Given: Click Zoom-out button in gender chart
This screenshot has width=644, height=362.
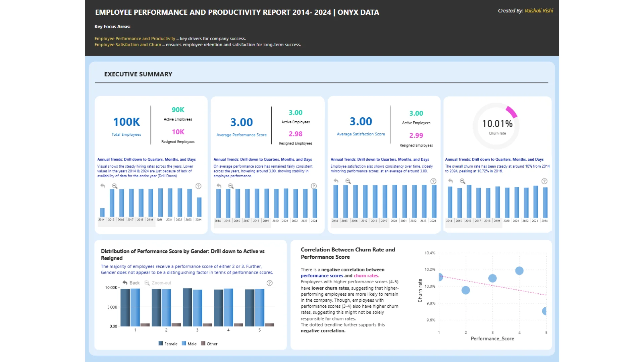Looking at the screenshot, I should point(158,283).
